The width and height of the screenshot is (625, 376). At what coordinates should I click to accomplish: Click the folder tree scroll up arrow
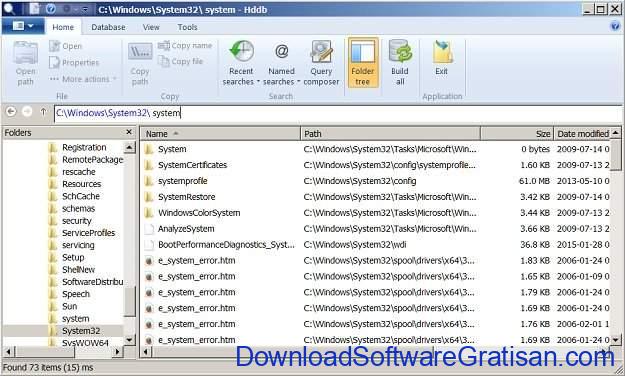click(x=129, y=148)
